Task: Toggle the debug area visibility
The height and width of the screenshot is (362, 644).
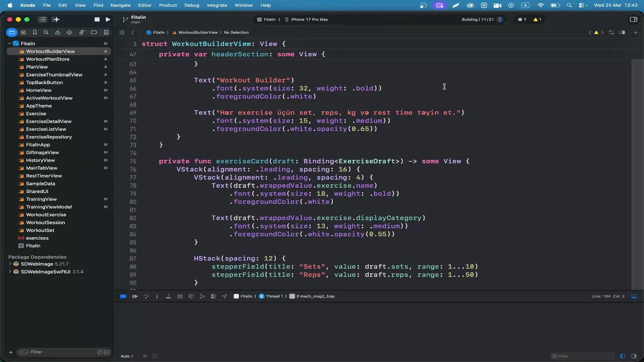Action: tap(634, 296)
